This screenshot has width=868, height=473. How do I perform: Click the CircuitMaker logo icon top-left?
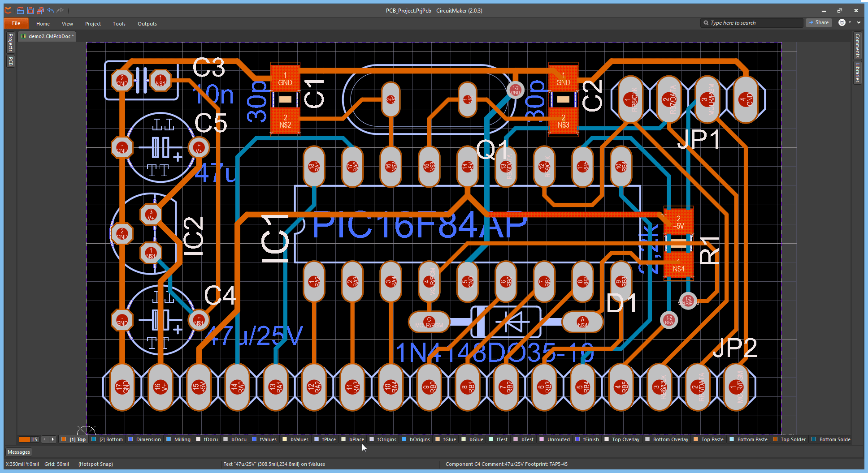(x=7, y=10)
